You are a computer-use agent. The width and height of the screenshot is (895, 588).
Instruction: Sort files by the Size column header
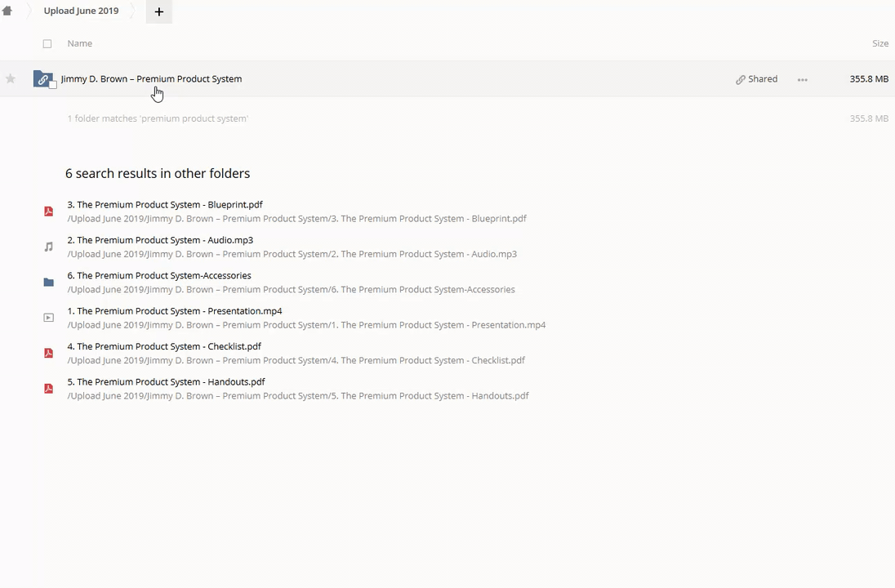click(879, 43)
